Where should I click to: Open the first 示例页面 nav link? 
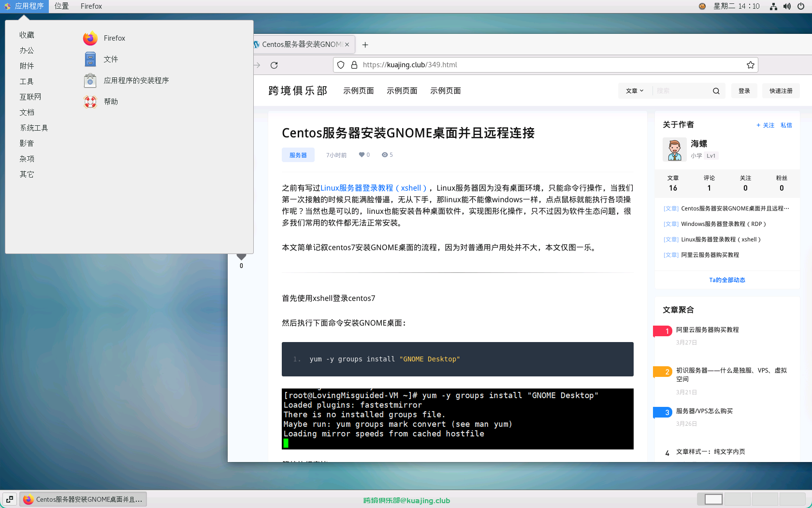[x=359, y=91]
